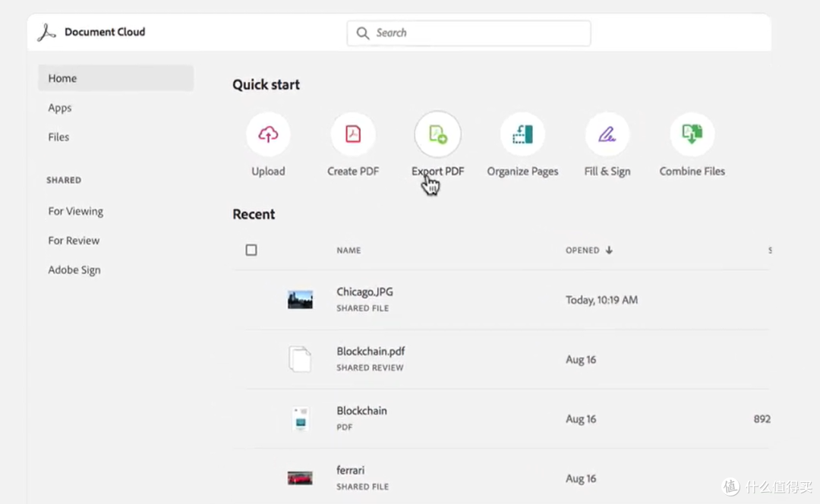820x504 pixels.
Task: Tick the select-all checkbox in Recent header
Action: click(x=251, y=250)
